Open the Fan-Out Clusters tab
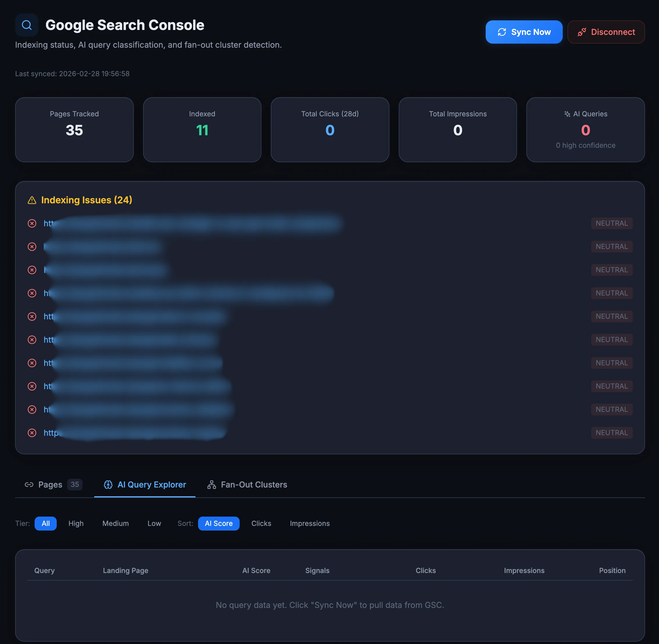The width and height of the screenshot is (659, 644). click(254, 485)
